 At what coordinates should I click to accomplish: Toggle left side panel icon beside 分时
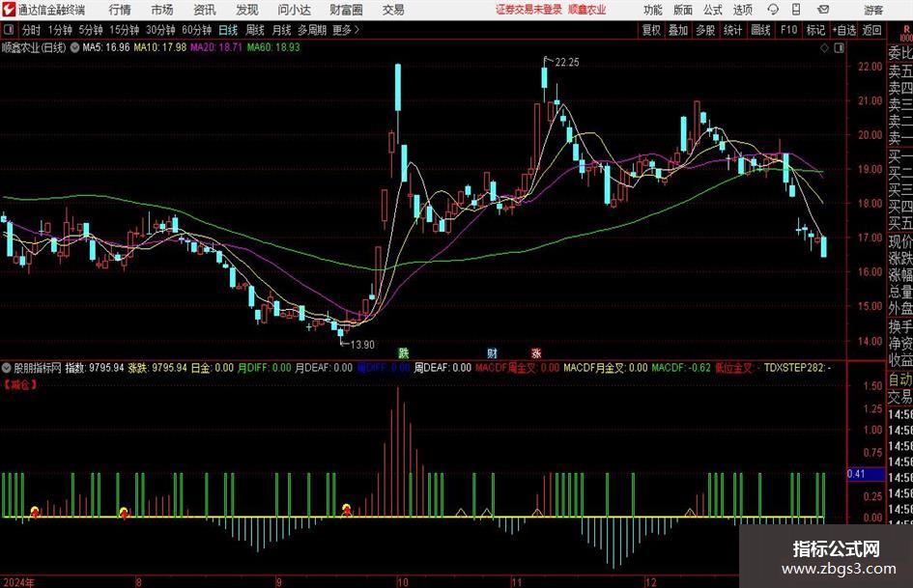9,30
